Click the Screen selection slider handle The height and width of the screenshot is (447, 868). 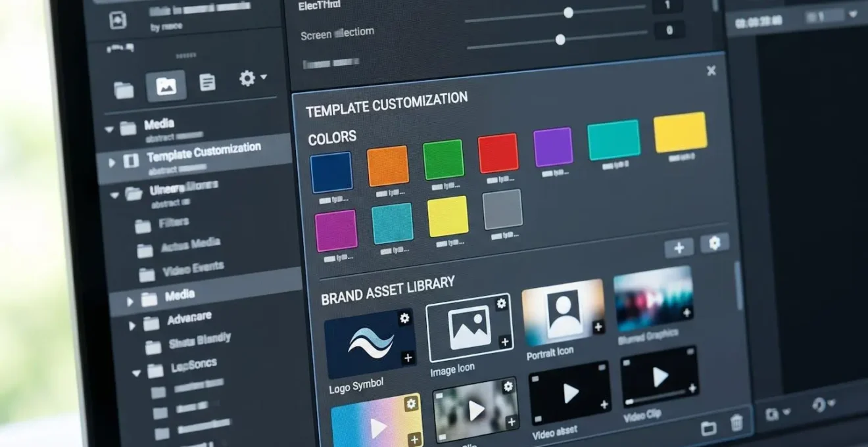[560, 39]
